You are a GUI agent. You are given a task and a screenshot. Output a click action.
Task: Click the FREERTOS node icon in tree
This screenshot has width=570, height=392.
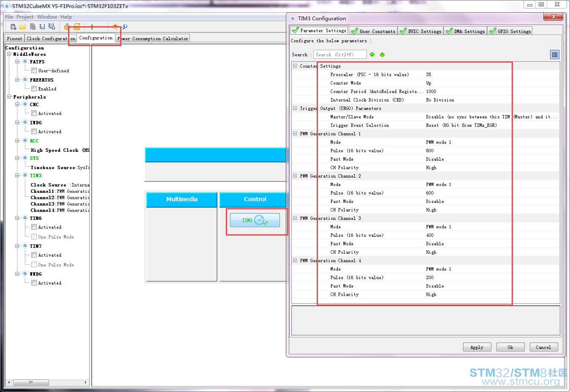[x=25, y=80]
